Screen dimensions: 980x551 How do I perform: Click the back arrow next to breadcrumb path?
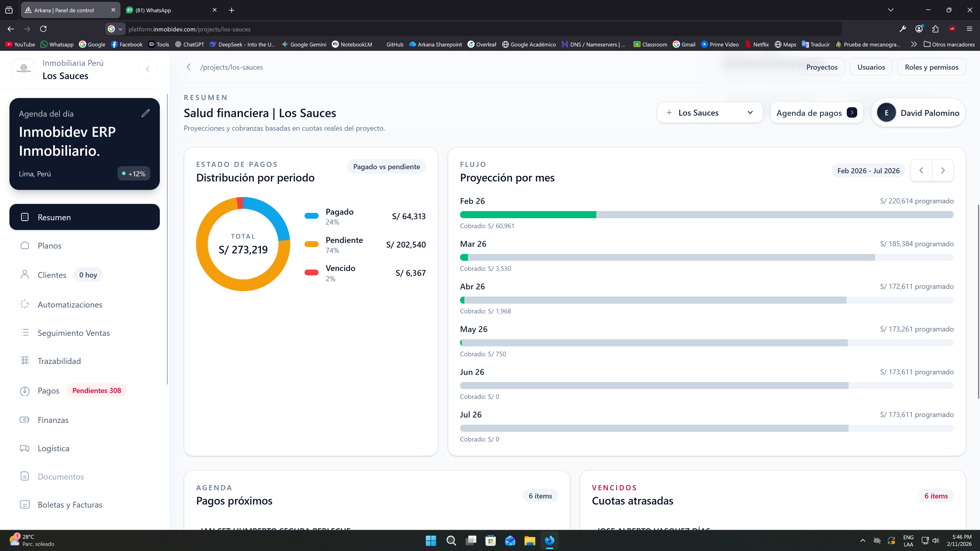189,67
